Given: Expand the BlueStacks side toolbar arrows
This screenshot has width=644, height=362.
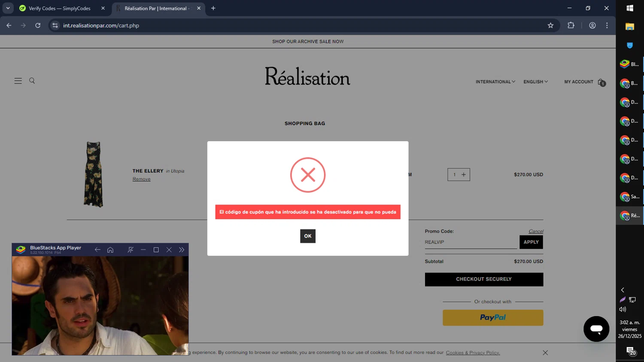Looking at the screenshot, I should point(182,250).
